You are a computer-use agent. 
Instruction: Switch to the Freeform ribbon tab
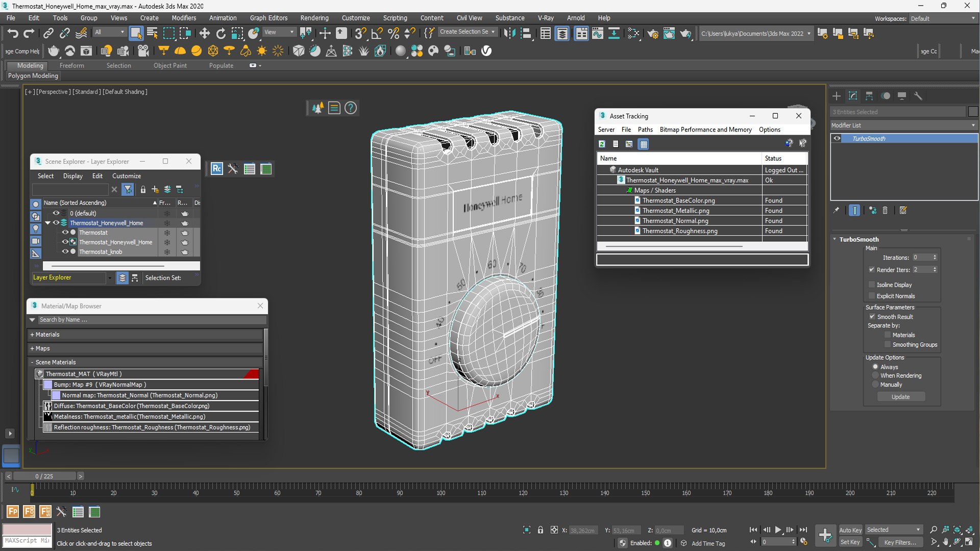point(71,66)
